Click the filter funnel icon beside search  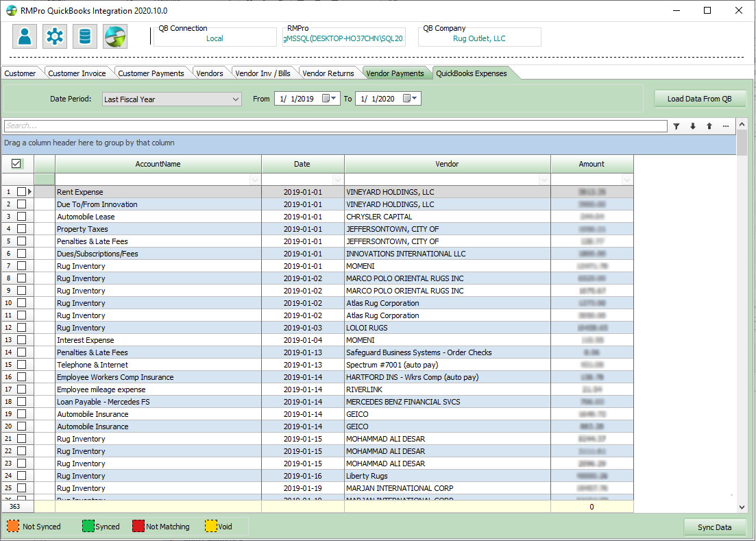click(x=676, y=126)
